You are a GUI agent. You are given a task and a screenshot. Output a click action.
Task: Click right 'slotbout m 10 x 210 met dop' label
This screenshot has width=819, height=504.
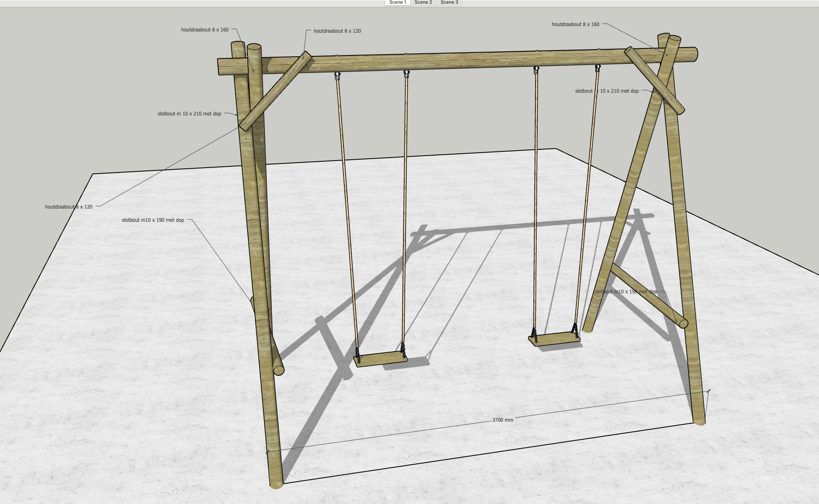click(607, 91)
